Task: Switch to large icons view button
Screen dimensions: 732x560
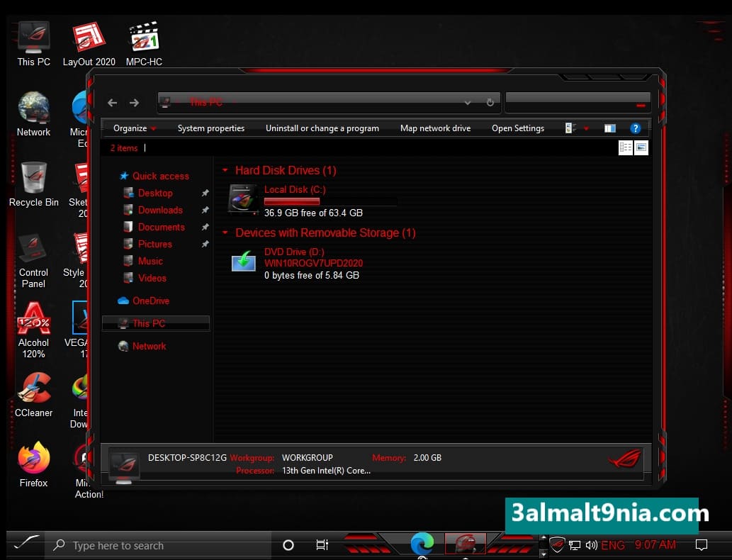Action: 641,147
